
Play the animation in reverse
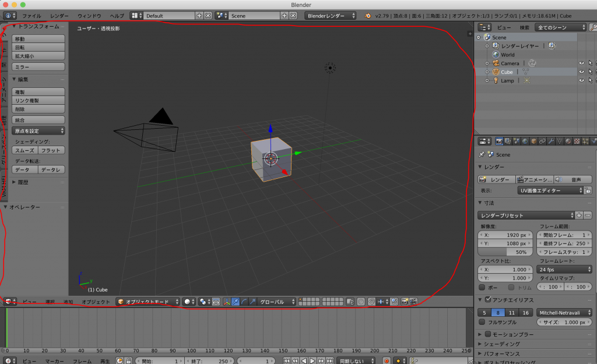[304, 361]
